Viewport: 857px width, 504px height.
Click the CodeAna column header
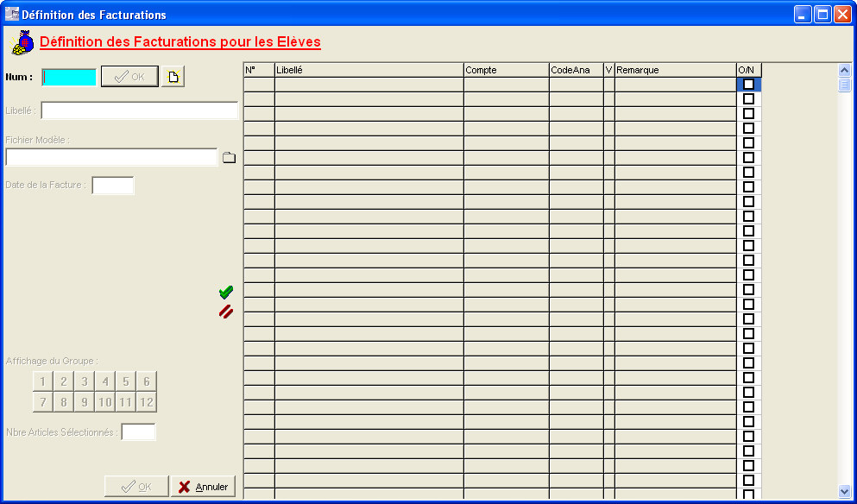point(576,70)
